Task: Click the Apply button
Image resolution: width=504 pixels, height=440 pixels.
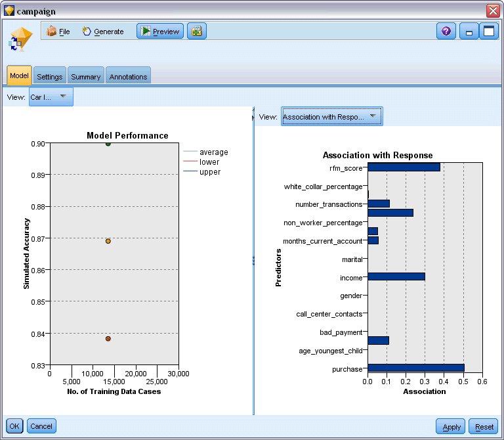Action: tap(450, 427)
